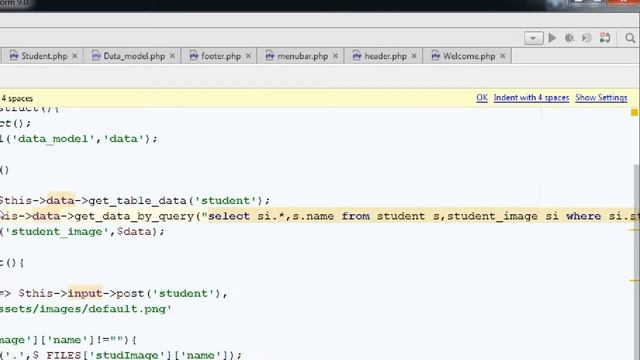Click 'student' string in get_table_data call
This screenshot has width=640, height=360.
pos(225,201)
